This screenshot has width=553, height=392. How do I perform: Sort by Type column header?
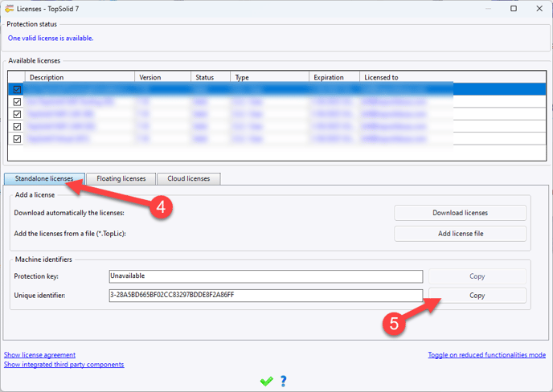point(270,77)
